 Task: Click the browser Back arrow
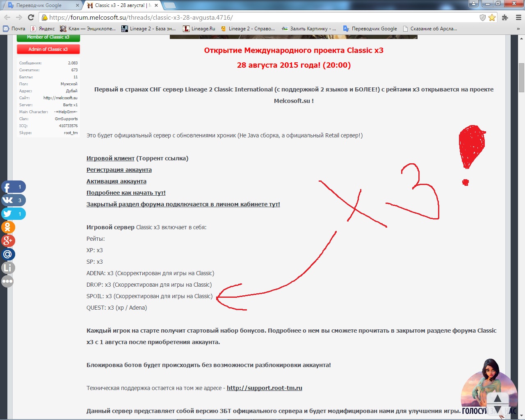tap(7, 17)
